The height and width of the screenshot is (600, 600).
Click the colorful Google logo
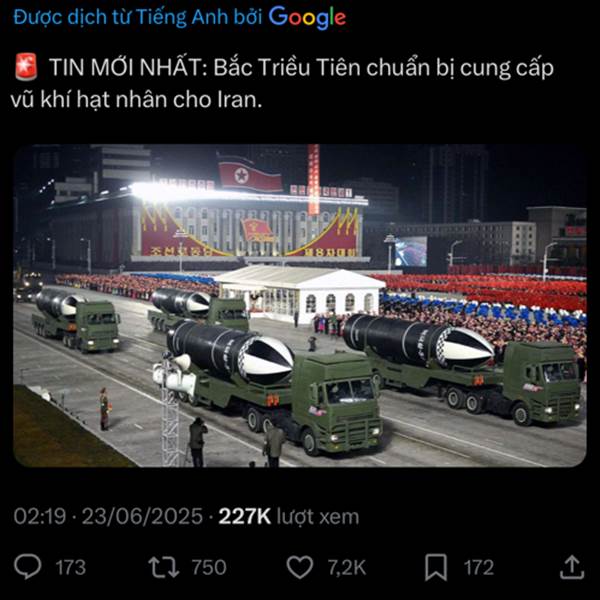(x=307, y=18)
